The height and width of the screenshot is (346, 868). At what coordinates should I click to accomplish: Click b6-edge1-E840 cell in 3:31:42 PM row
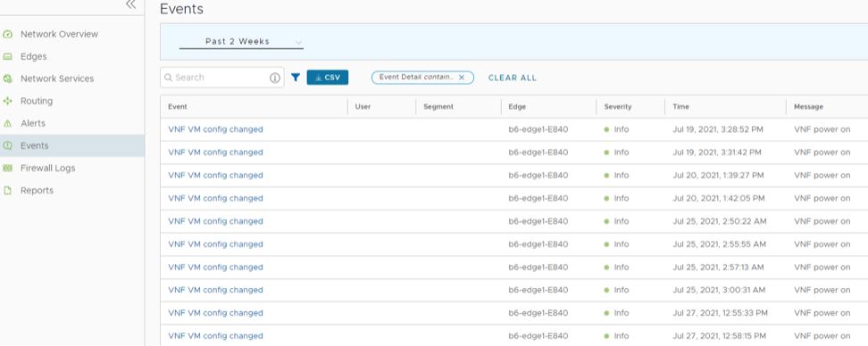pyautogui.click(x=538, y=152)
